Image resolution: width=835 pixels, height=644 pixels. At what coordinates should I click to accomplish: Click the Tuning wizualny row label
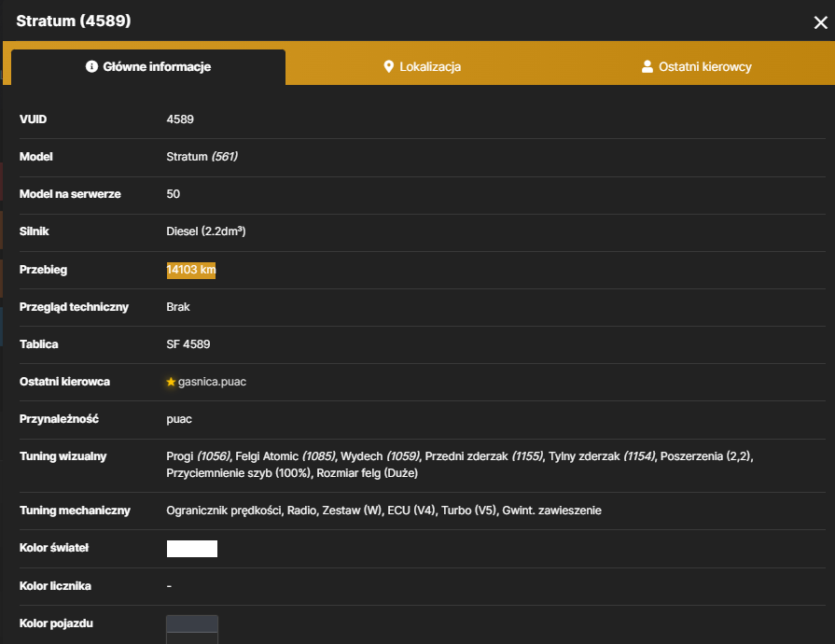point(63,456)
